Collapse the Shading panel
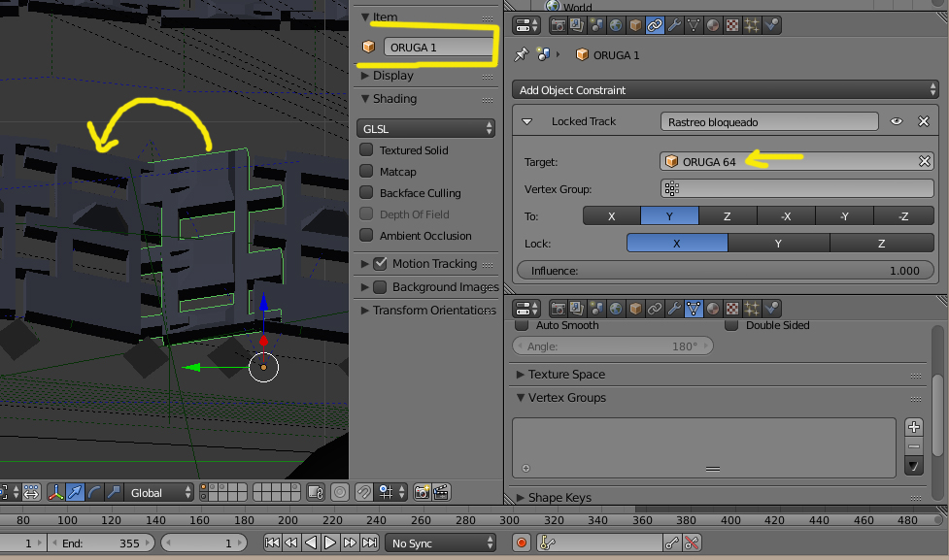Viewport: 949px width, 560px height. point(365,99)
